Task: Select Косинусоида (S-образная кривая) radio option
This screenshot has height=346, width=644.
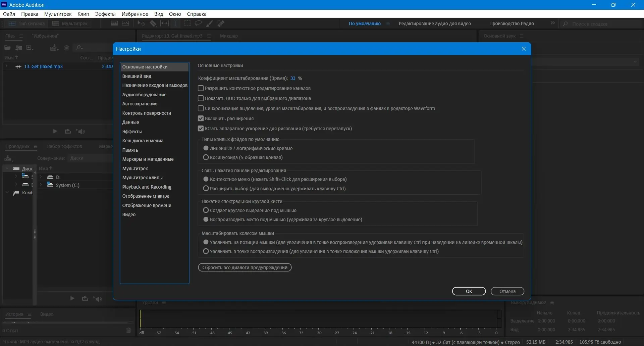Action: coord(206,157)
